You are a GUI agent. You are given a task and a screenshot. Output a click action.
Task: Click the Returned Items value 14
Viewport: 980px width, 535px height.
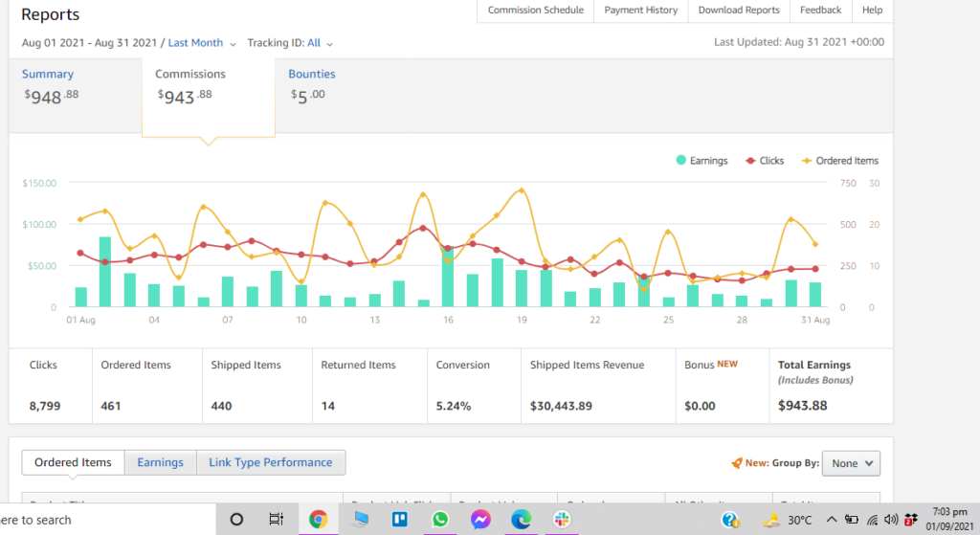[x=328, y=406]
